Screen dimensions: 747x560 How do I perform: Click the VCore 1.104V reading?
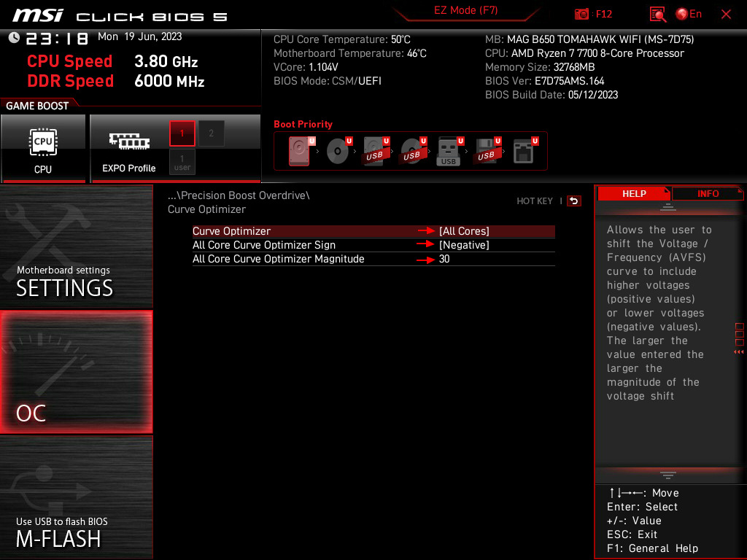click(306, 67)
